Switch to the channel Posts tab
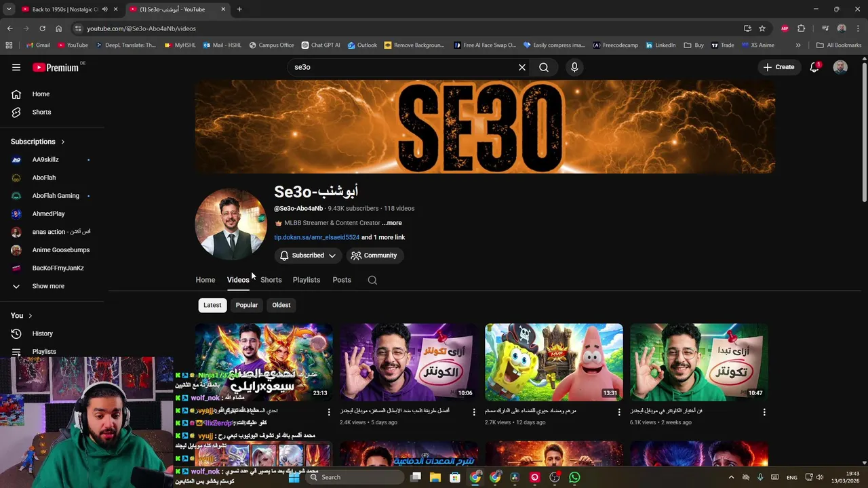Screen dimensions: 868x488 342,280
